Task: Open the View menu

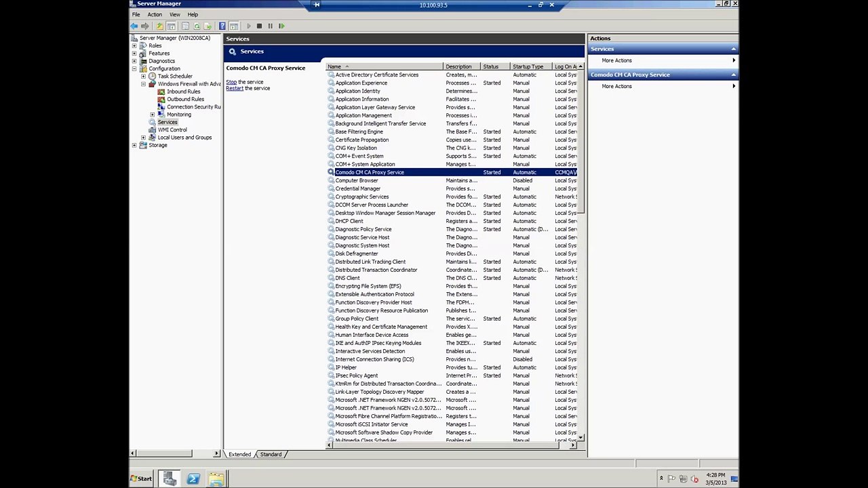Action: click(x=175, y=14)
